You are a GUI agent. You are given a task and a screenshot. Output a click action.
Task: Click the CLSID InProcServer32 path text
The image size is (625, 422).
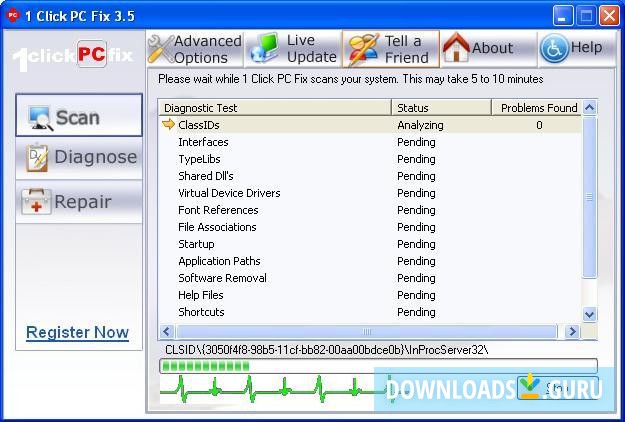[x=326, y=350]
